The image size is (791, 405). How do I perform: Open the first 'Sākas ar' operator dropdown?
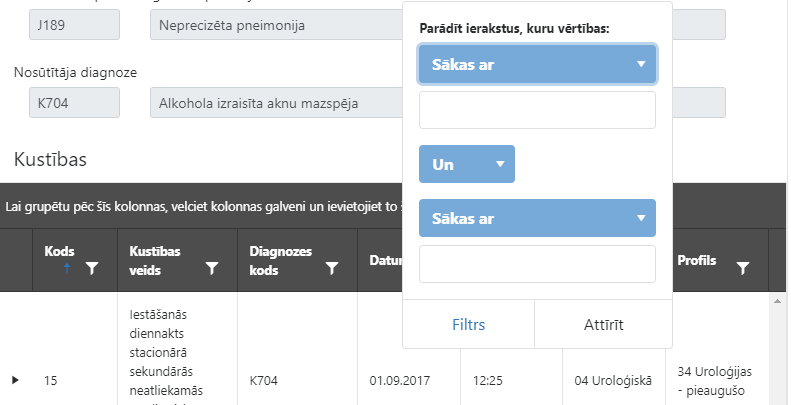tap(537, 65)
